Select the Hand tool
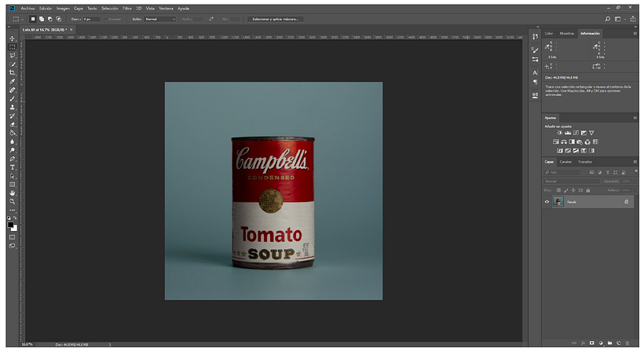Image resolution: width=644 pixels, height=352 pixels. [13, 193]
